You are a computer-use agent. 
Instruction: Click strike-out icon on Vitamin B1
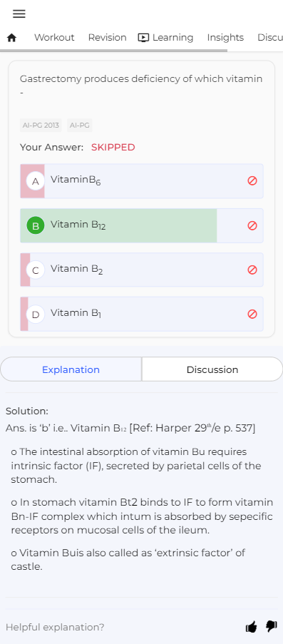252,315
